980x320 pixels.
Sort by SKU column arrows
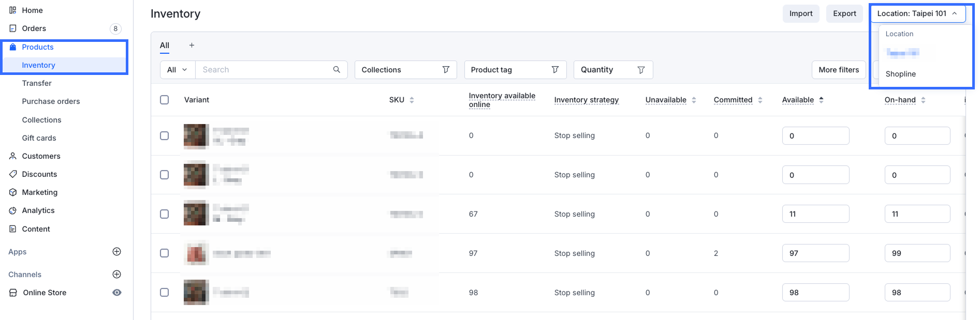(x=412, y=100)
